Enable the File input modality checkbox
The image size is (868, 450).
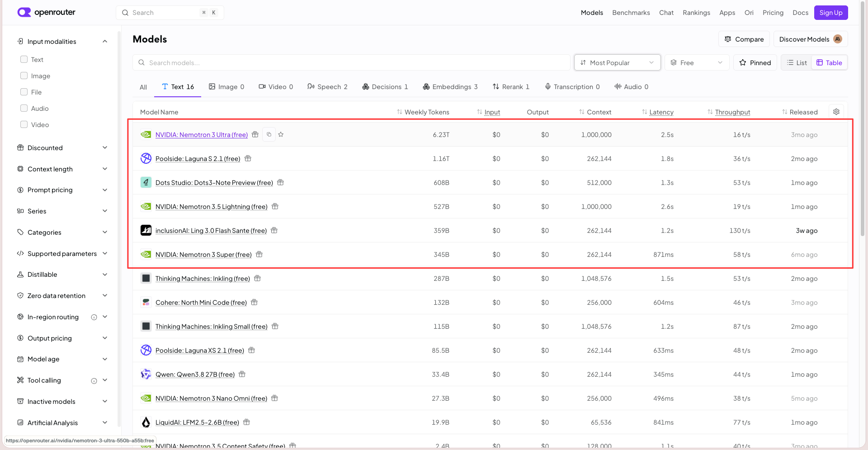[x=24, y=92]
